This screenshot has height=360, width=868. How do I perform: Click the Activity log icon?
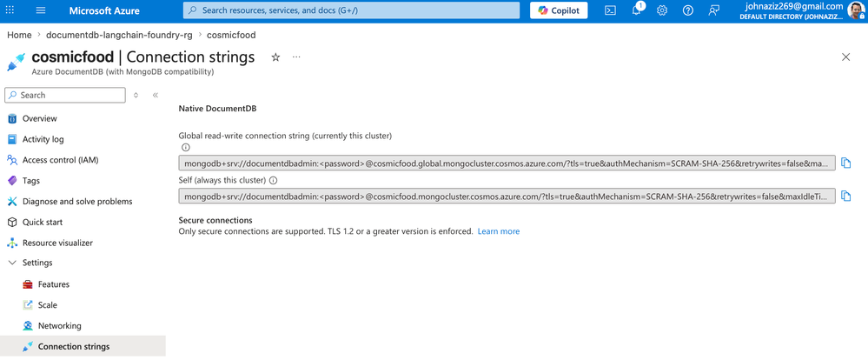12,139
